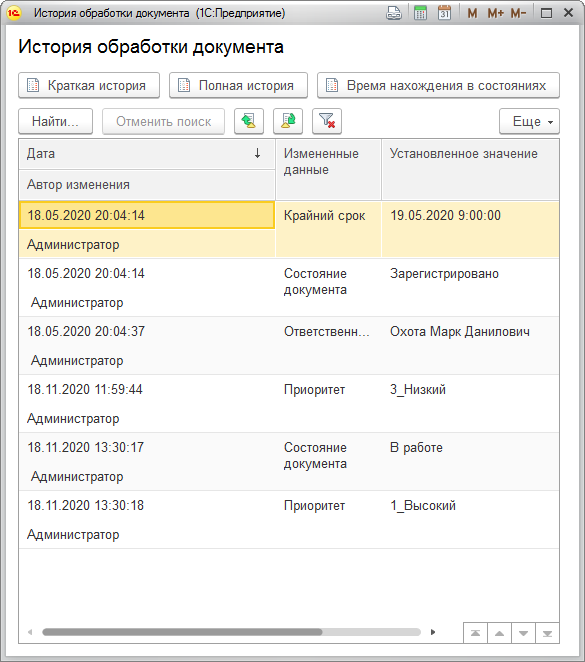585x662 pixels.
Task: Open the calculator icon in title bar
Action: (420, 13)
